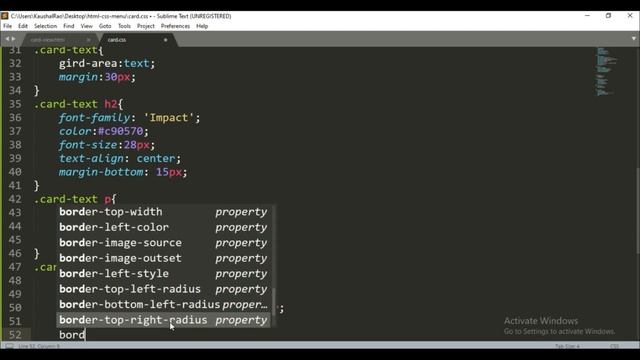
Task: Click the '.card-text h2' selector
Action: [x=76, y=104]
